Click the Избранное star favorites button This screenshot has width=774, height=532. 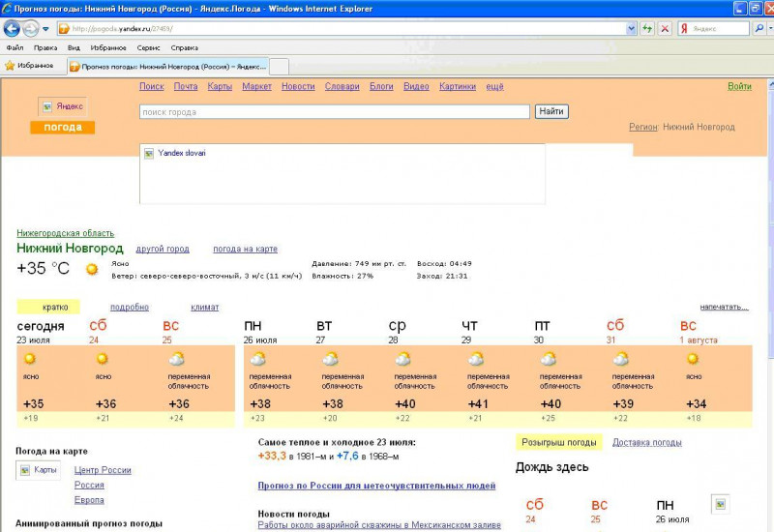pos(29,65)
